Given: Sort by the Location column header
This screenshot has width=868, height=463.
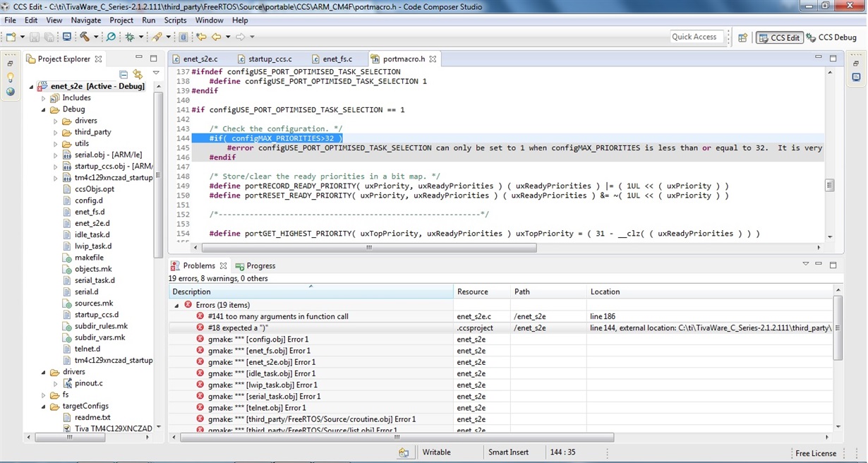Looking at the screenshot, I should (709, 291).
